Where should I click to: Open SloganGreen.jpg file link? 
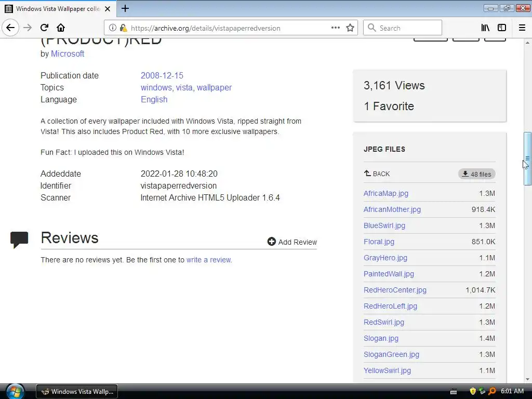391,354
